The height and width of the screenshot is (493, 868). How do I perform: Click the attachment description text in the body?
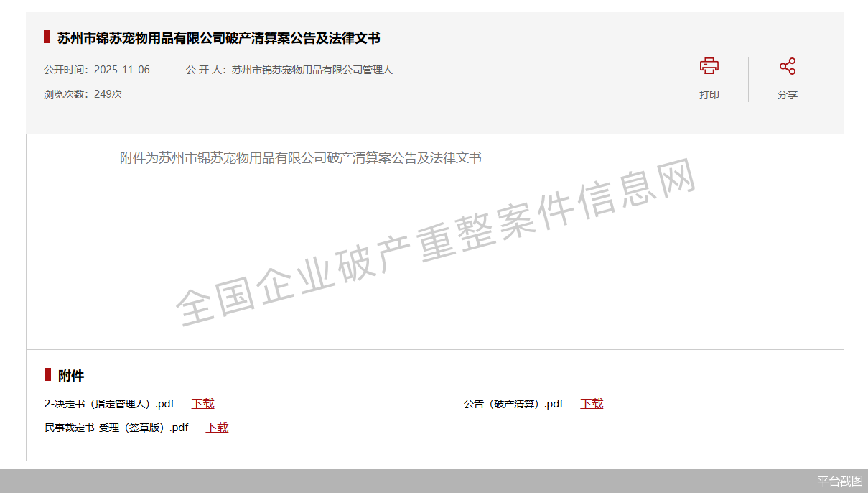tap(301, 157)
